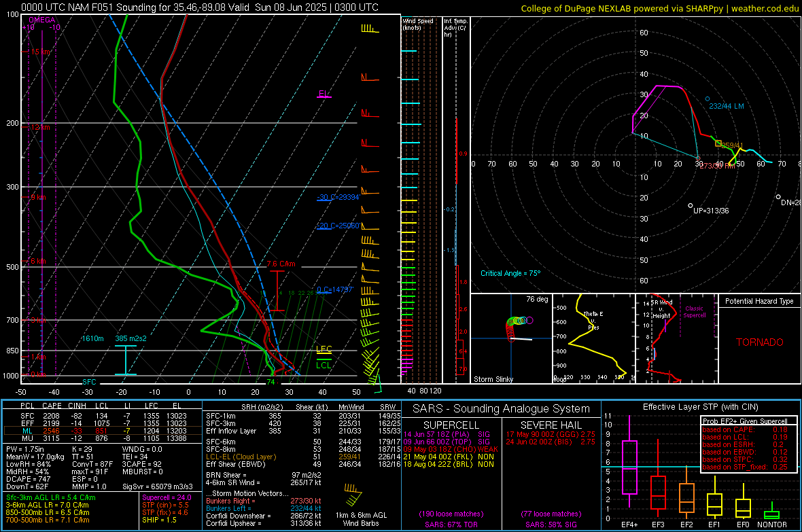
Task: Click the SARS: 58% SIG text
Action: coord(551,525)
